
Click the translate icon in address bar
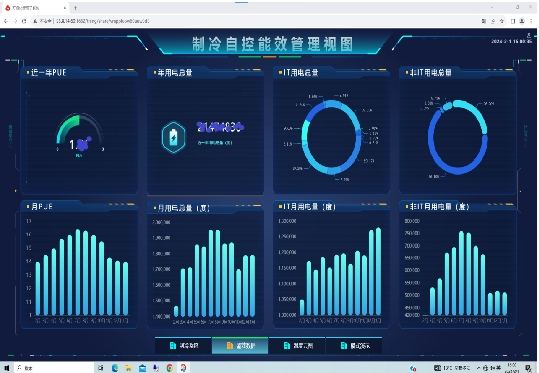pos(484,21)
